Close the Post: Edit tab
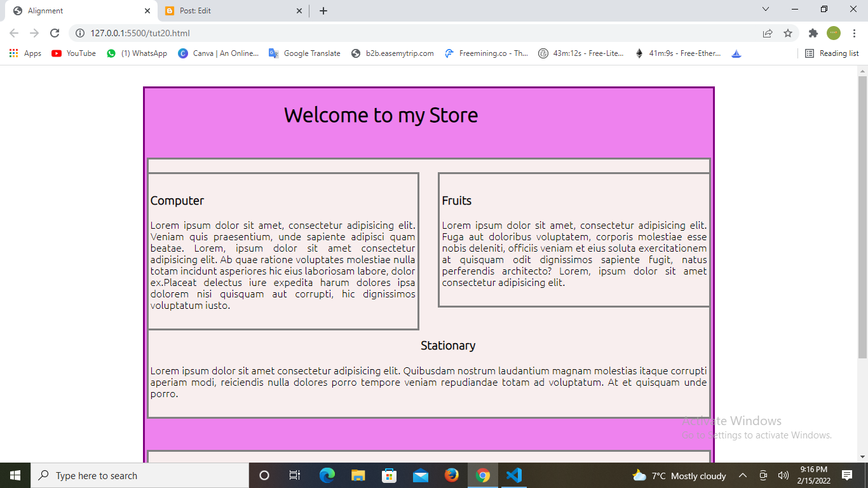 coord(300,11)
